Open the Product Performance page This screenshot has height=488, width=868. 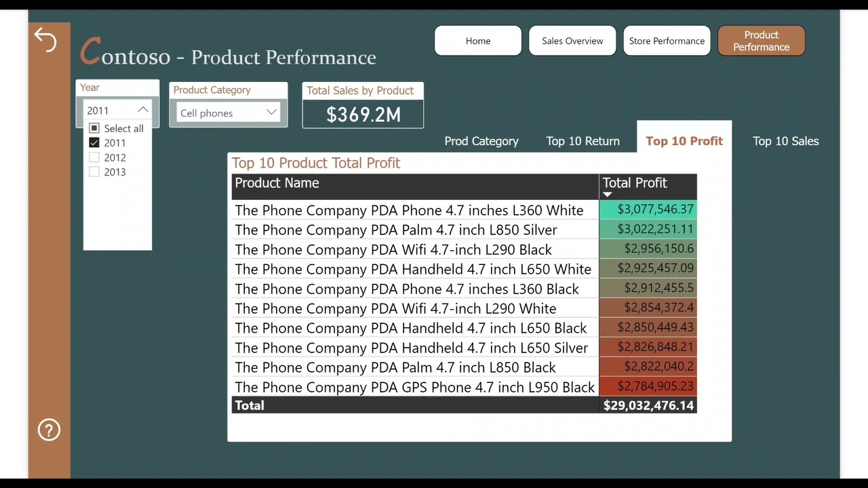[x=762, y=41]
